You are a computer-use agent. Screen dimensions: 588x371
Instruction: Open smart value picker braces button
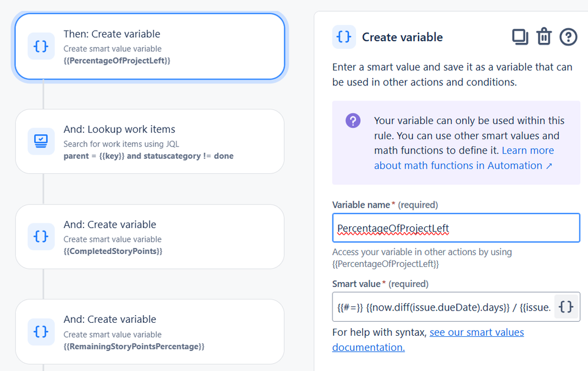[566, 307]
